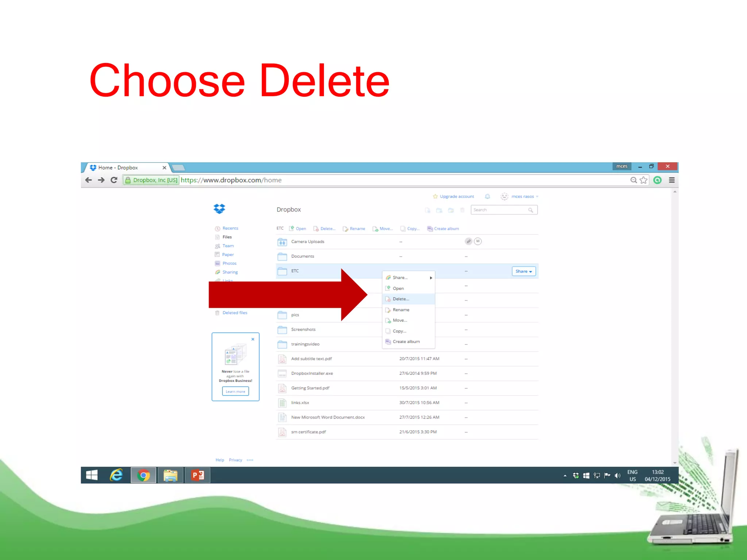The image size is (747, 560).
Task: Choose Create album in the context menu
Action: tap(409, 342)
